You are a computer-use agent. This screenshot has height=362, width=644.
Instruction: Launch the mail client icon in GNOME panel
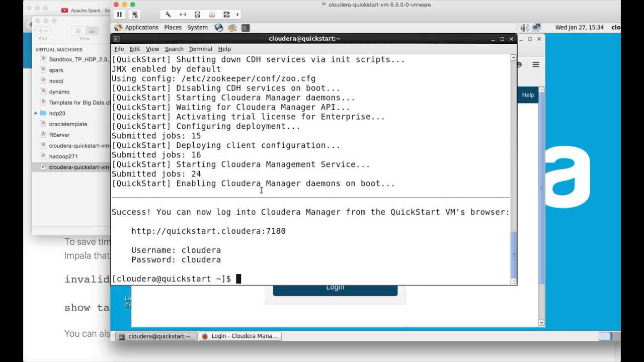tap(232, 28)
